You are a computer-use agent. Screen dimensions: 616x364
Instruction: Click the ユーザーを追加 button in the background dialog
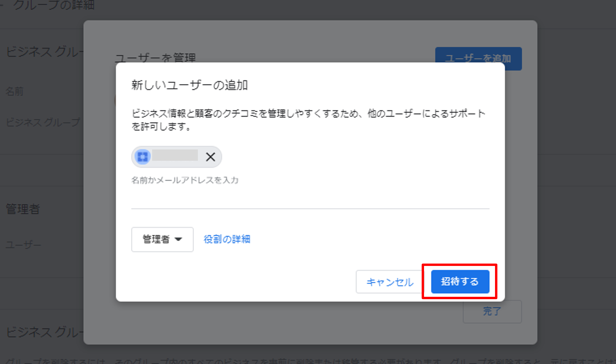point(478,58)
